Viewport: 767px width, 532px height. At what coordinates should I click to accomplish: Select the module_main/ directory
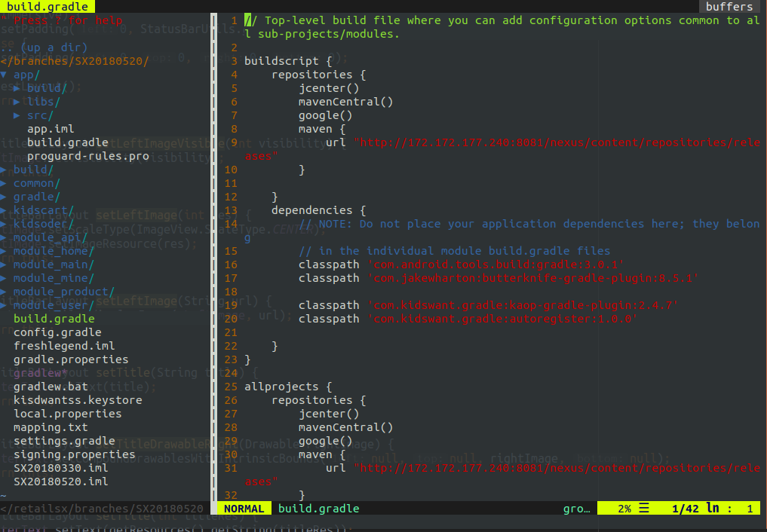click(54, 264)
